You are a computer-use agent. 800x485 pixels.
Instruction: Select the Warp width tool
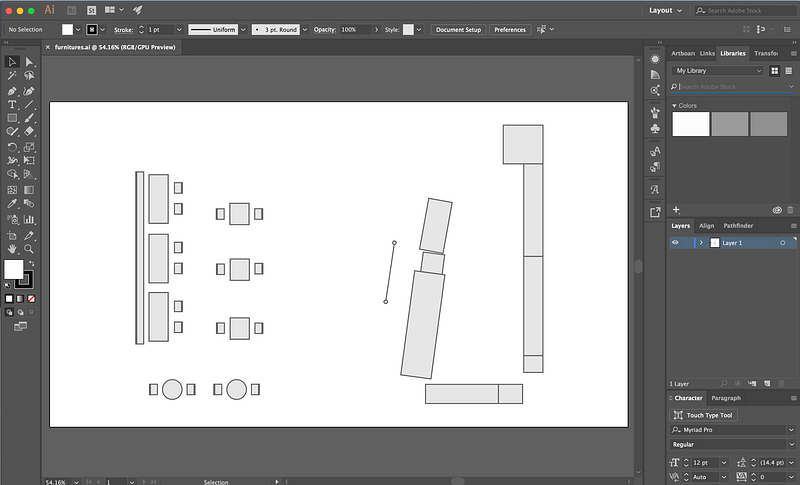12,160
